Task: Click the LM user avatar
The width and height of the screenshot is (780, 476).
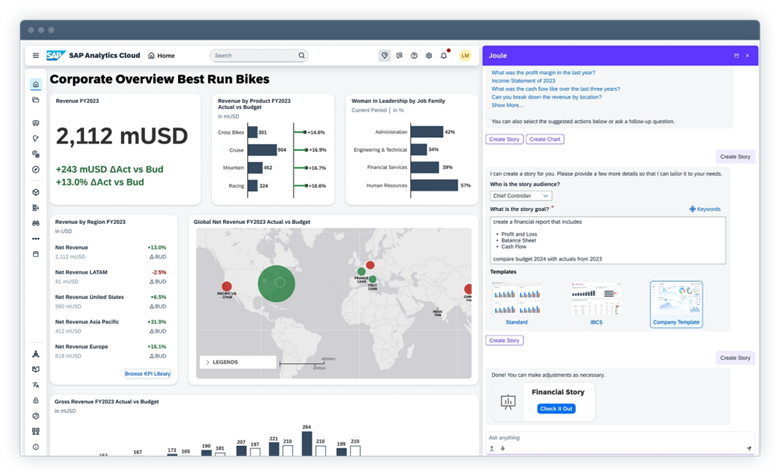Action: (465, 56)
